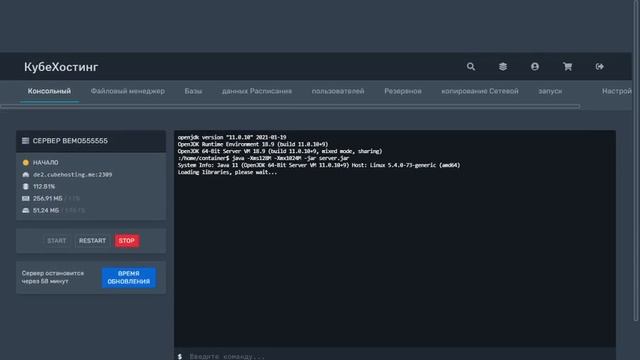640x360 pixels.
Task: Click the red STOP button
Action: (x=127, y=241)
